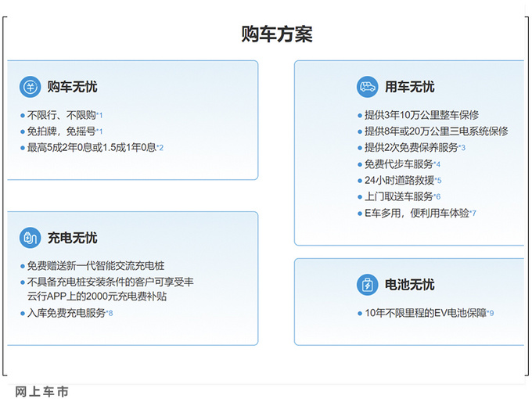532x399 pixels.
Task: Click footnote *4 after 免费代步车服务
Action: pyautogui.click(x=437, y=164)
